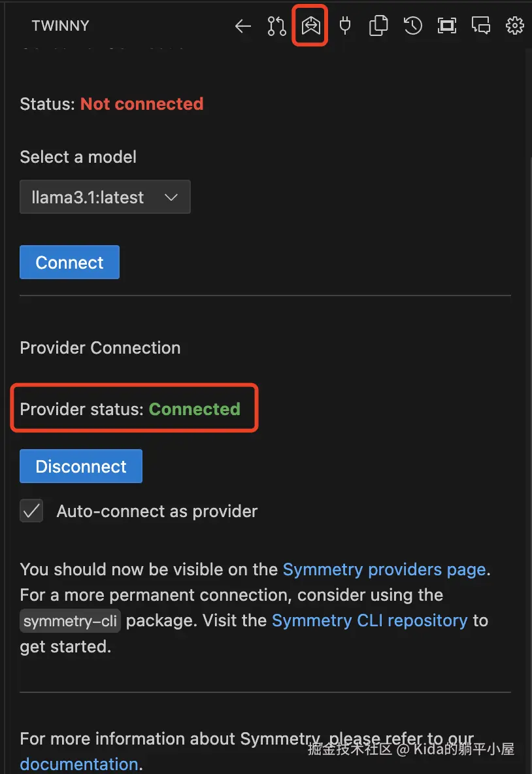Open conversation history clock icon
The width and height of the screenshot is (532, 774).
tap(412, 26)
